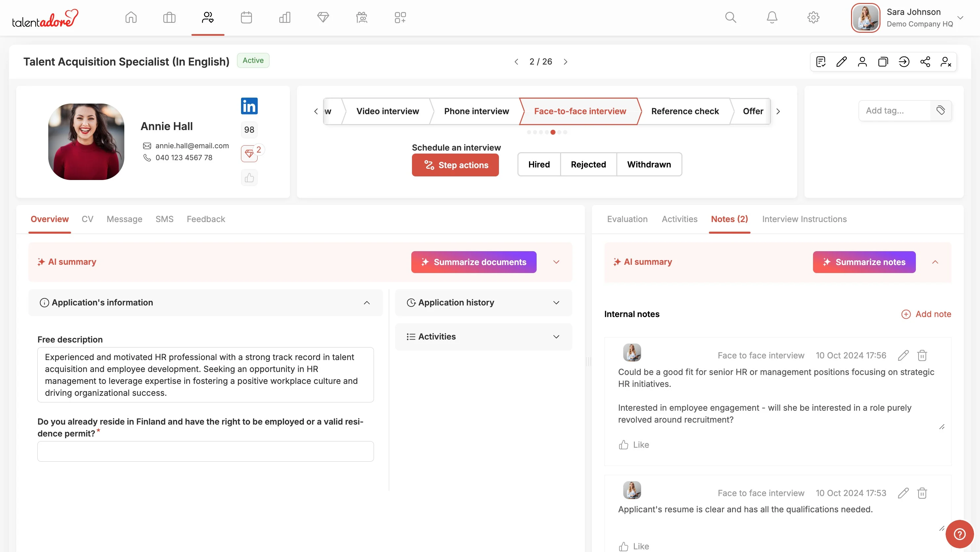980x552 pixels.
Task: Click the diamond talent pool badge
Action: pyautogui.click(x=249, y=154)
